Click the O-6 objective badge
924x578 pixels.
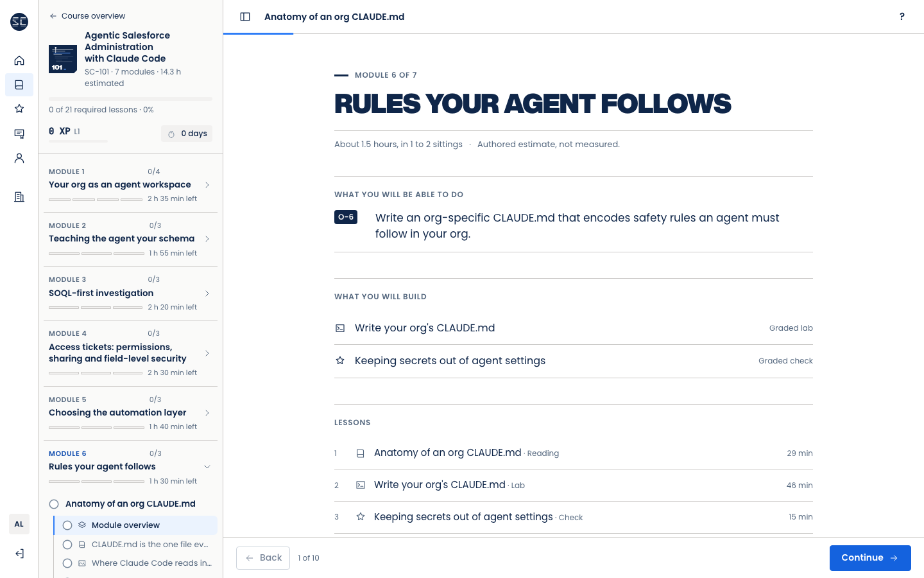pos(346,217)
